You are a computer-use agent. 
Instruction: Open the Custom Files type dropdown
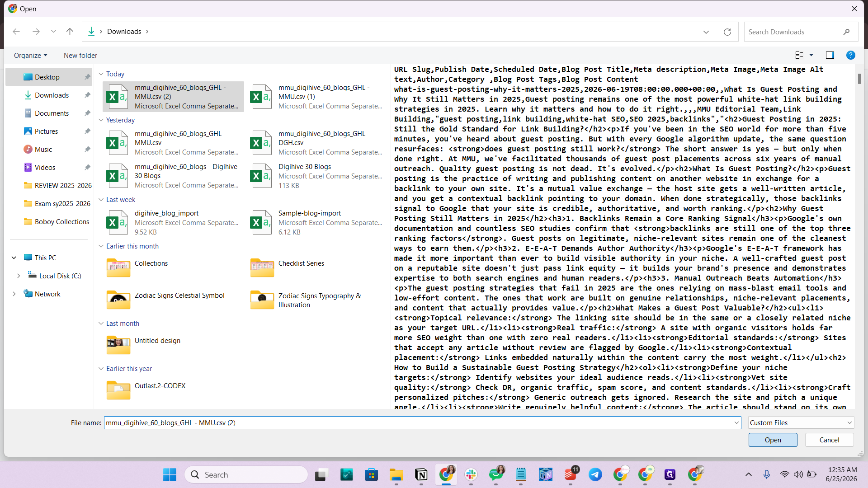[801, 423]
